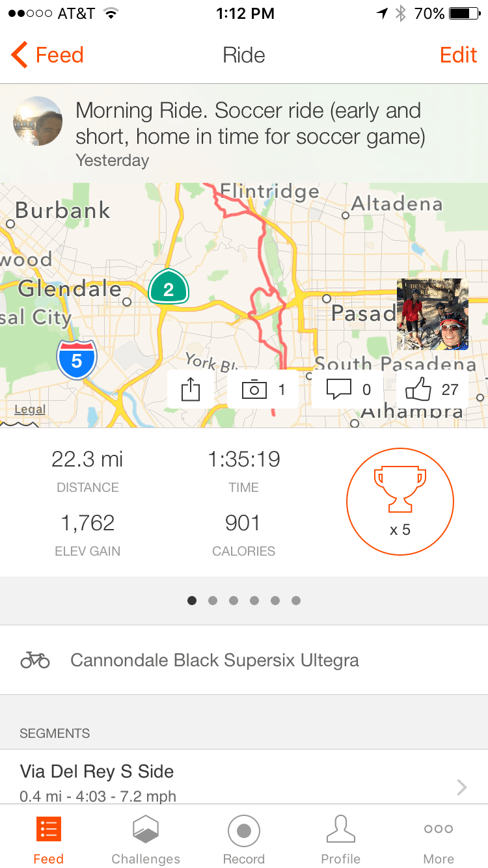Go back to Feed with the back arrow
Image resolution: width=488 pixels, height=868 pixels.
click(x=20, y=55)
